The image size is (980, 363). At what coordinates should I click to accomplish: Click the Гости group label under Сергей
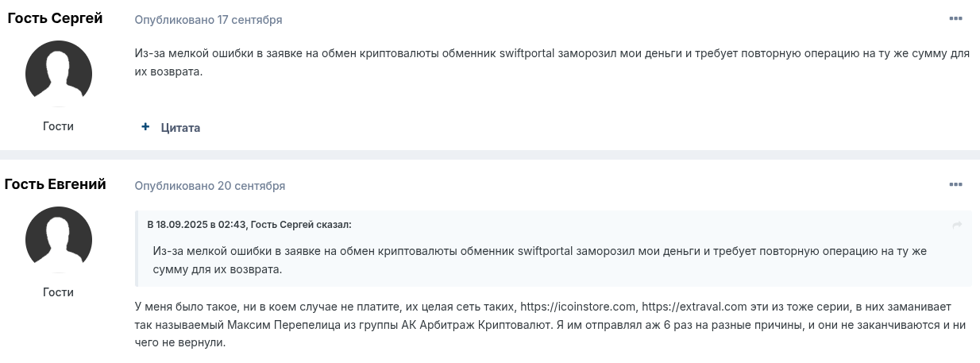(58, 126)
